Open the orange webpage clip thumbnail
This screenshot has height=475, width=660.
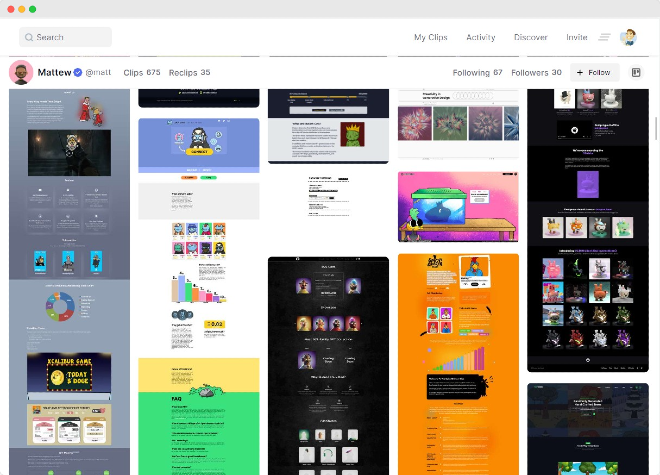(x=458, y=360)
